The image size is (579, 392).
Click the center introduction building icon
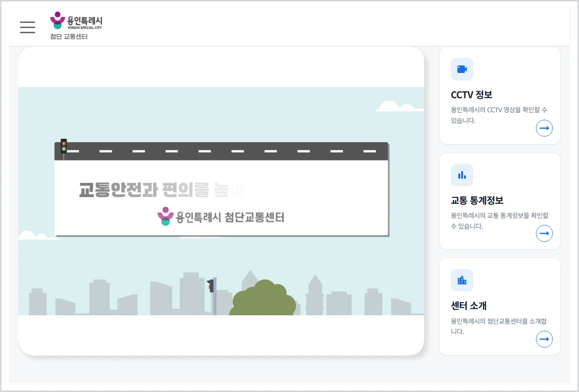[x=462, y=280]
